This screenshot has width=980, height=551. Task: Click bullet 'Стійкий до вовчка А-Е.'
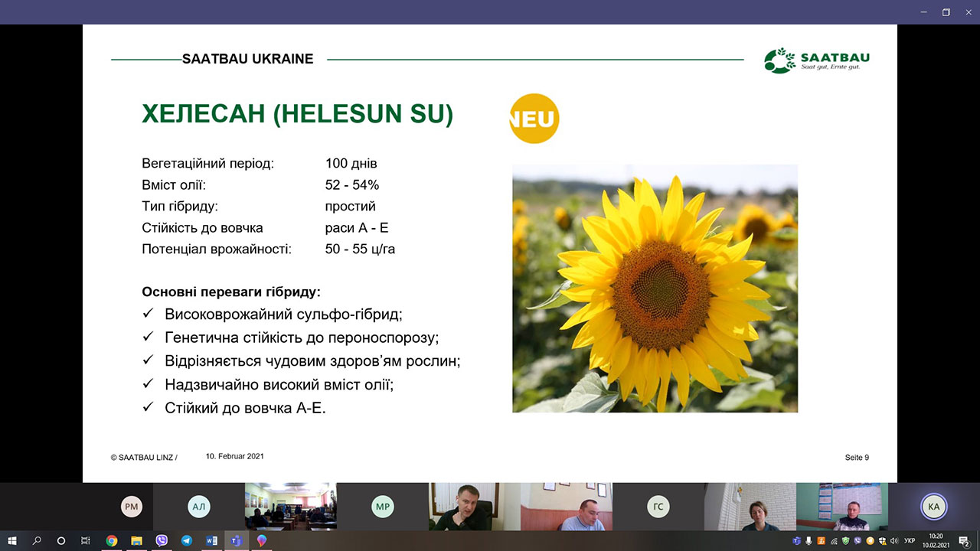[x=245, y=408]
